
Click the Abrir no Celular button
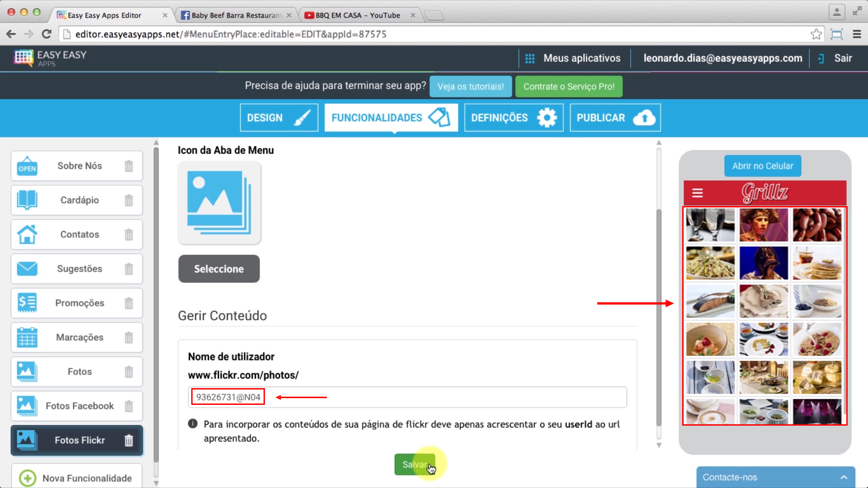763,166
